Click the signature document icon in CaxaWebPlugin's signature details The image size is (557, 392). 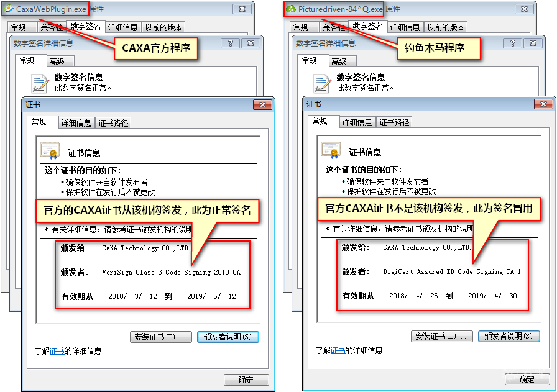tap(39, 84)
